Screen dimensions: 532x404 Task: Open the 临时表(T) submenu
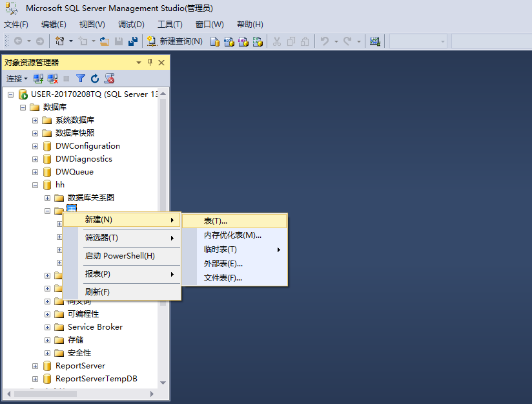(234, 250)
